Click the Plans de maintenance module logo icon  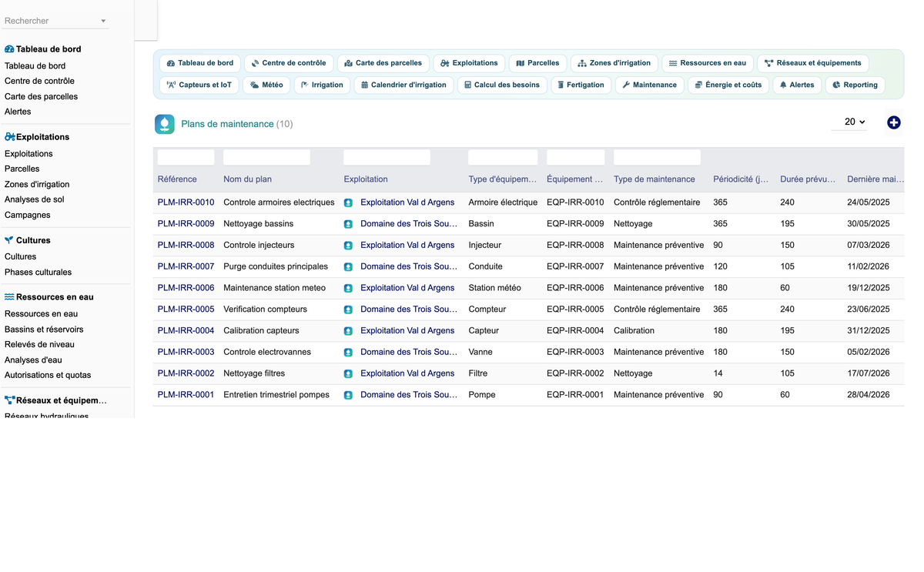[165, 124]
